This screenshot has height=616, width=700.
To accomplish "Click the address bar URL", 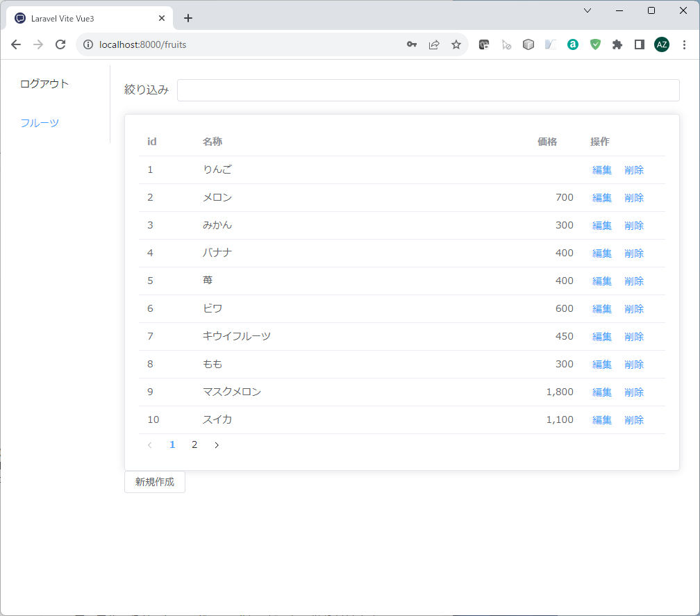I will point(142,44).
